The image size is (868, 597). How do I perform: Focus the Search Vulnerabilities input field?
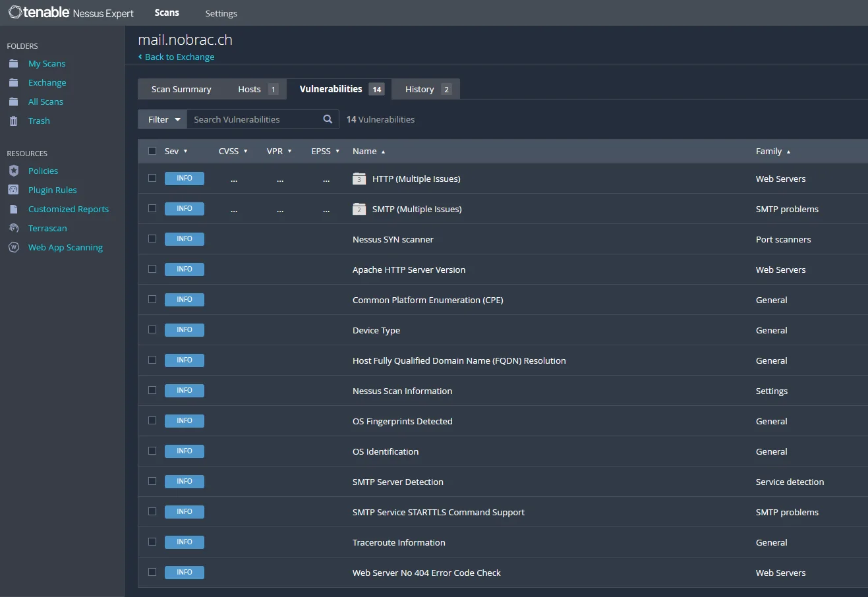(254, 119)
